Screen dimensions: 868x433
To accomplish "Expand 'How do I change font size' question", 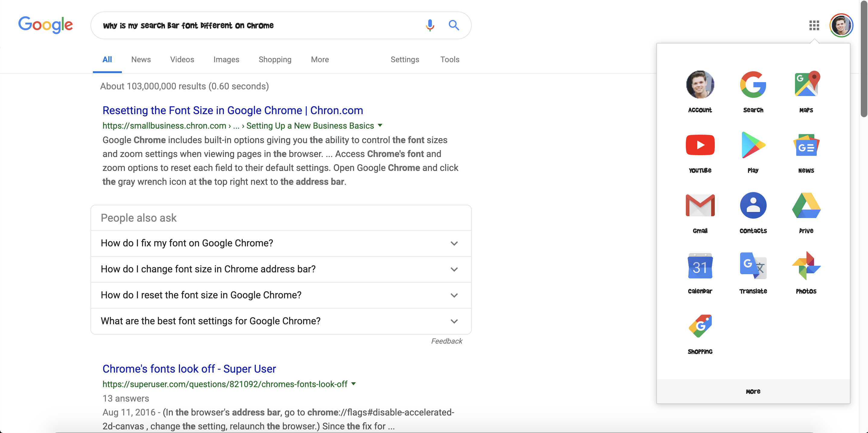I will (x=455, y=269).
